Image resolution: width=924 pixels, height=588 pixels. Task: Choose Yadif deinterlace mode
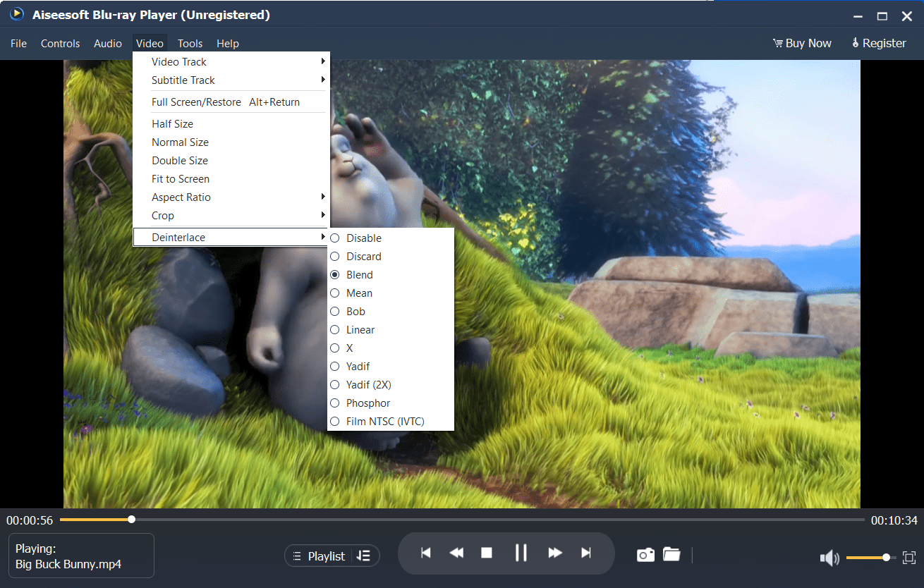(391, 367)
